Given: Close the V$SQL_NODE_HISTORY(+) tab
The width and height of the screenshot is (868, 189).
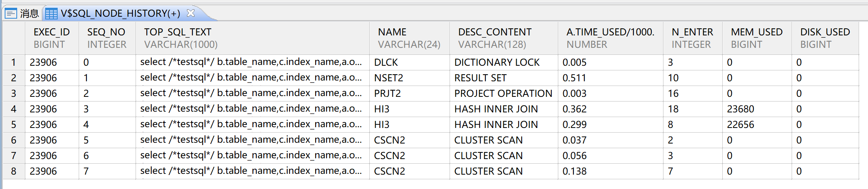Looking at the screenshot, I should click(x=191, y=13).
